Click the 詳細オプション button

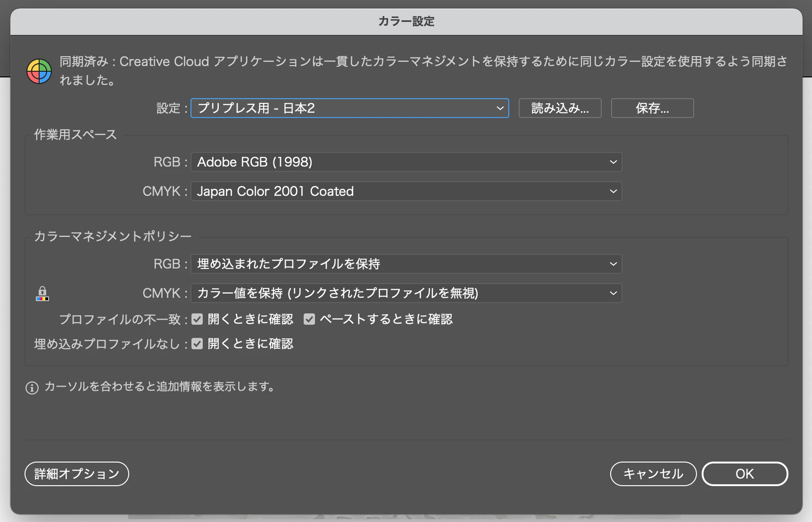click(x=77, y=474)
